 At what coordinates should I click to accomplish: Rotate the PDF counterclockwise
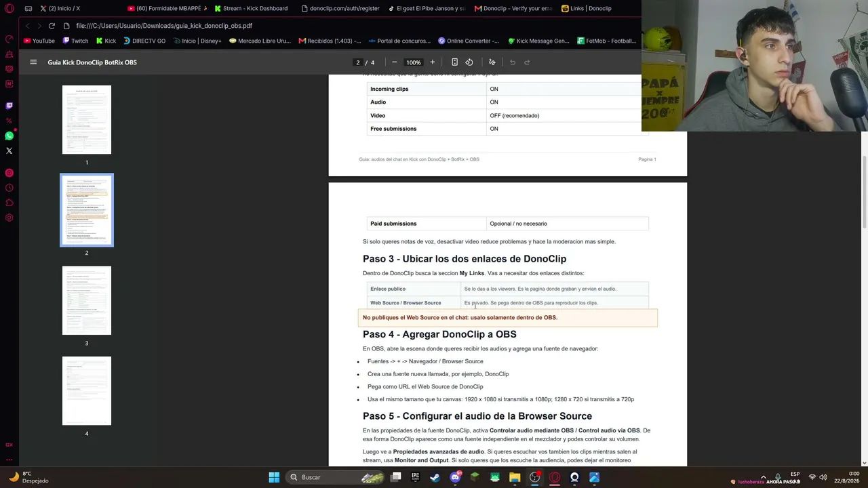[469, 62]
